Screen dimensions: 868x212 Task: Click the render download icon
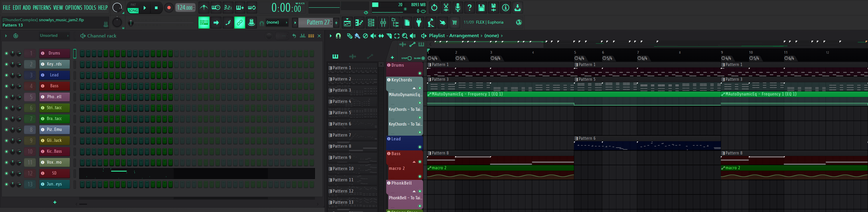click(517, 7)
